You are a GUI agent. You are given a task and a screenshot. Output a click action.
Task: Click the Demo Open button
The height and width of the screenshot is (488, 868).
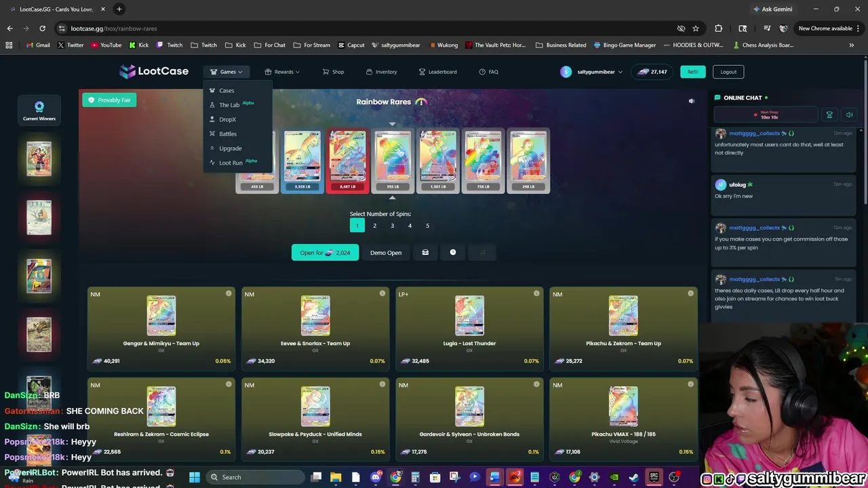[x=386, y=252]
